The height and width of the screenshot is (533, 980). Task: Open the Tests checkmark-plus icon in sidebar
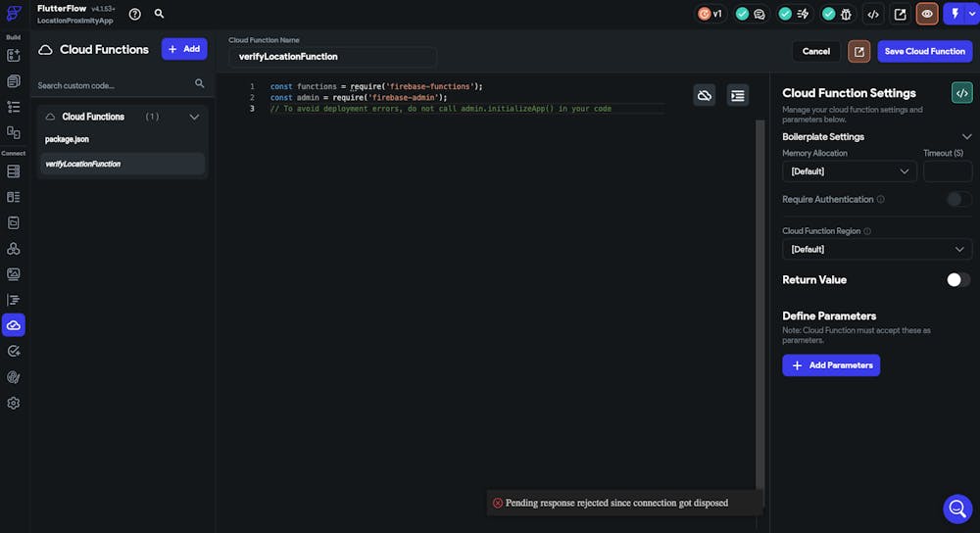(x=13, y=351)
